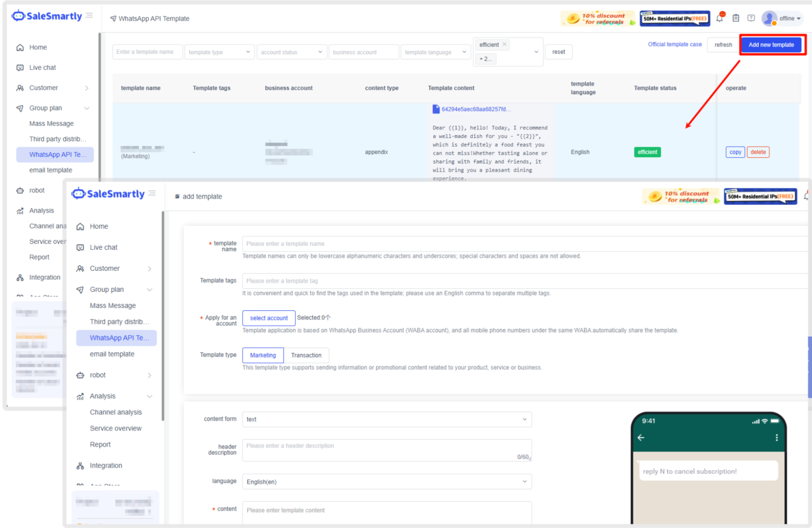Go to email template in lower sidebar
Viewport: 812px width, 528px height.
[112, 354]
